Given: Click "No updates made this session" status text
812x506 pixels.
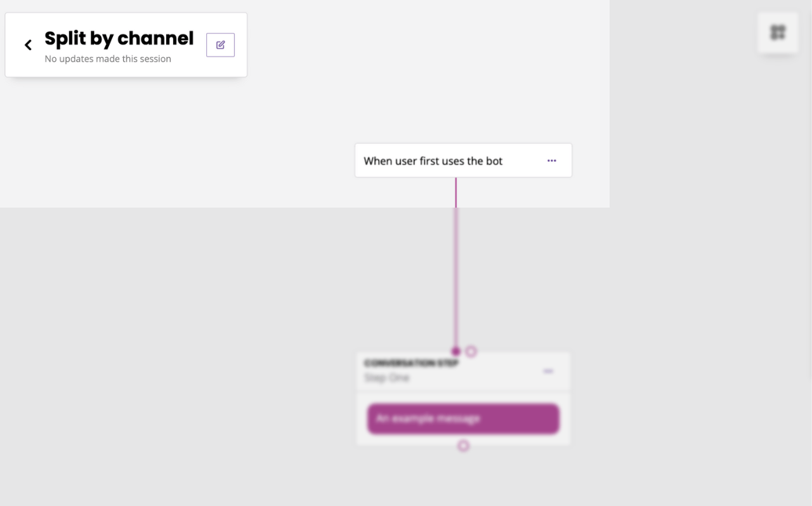Looking at the screenshot, I should (x=108, y=59).
